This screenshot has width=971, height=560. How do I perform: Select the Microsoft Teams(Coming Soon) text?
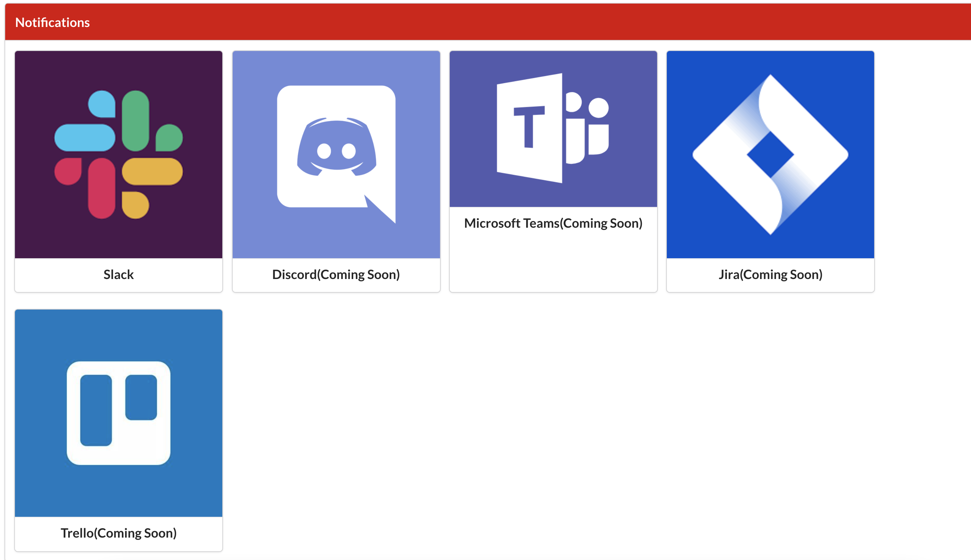553,223
